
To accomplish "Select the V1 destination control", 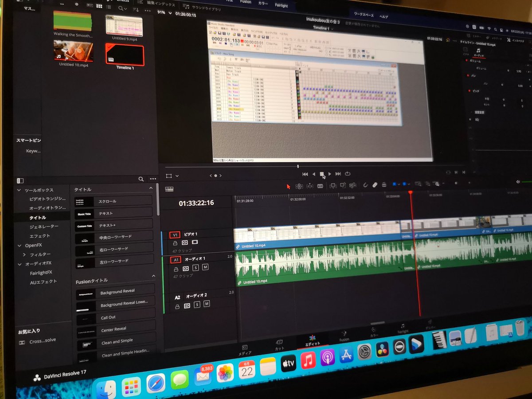I will (175, 235).
